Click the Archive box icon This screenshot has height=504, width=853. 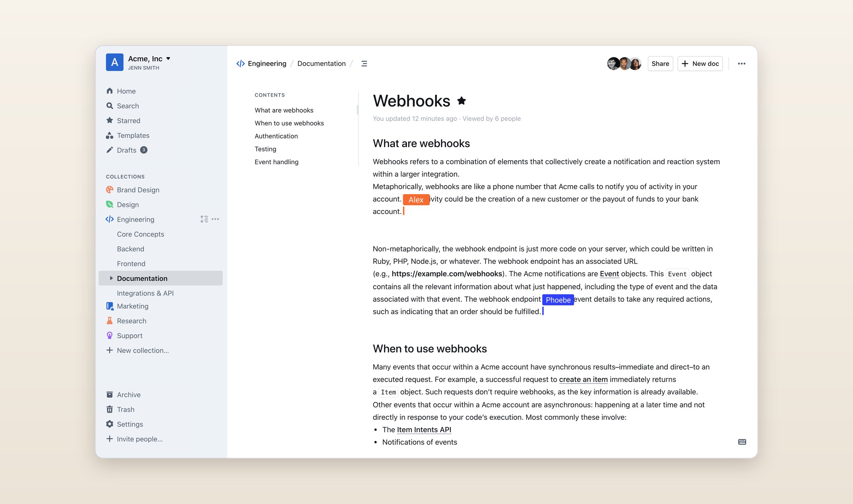109,395
